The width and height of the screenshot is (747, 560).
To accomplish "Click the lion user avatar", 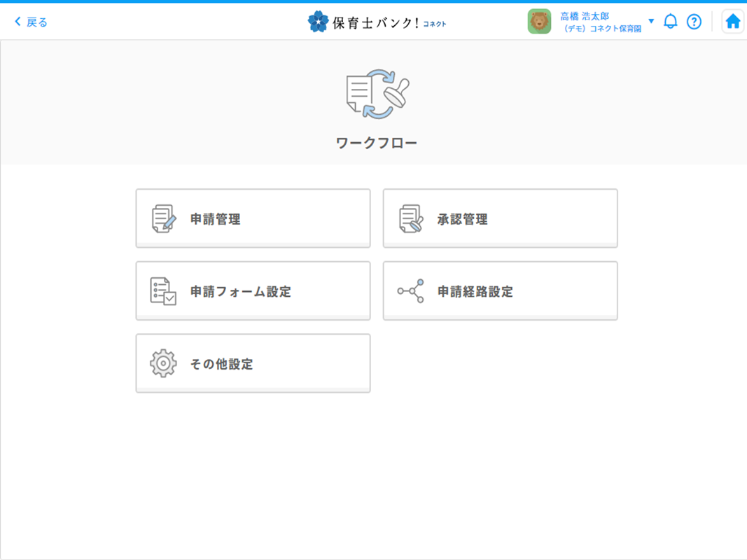I will click(x=539, y=22).
